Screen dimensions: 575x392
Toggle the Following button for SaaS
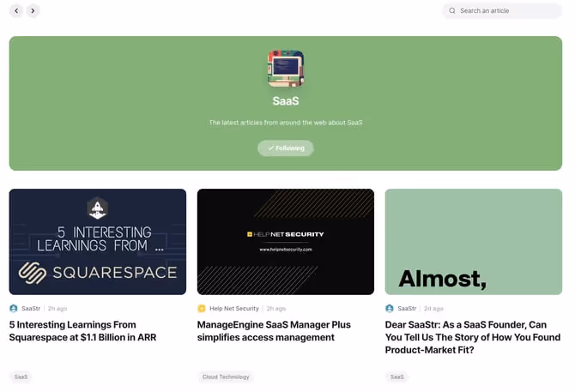286,148
